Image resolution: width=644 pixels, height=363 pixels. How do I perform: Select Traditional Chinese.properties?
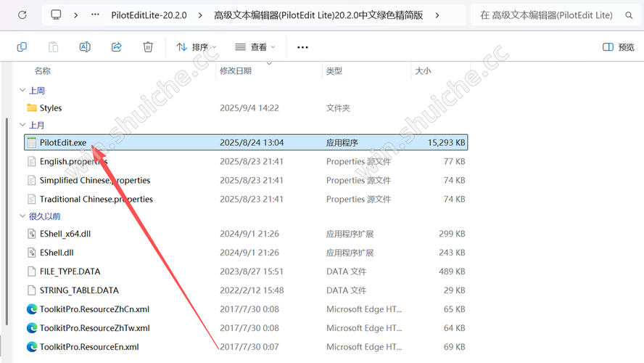[96, 200]
